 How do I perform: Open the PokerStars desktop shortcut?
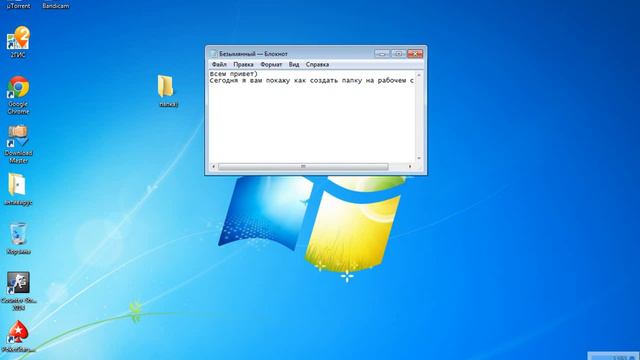pyautogui.click(x=18, y=336)
